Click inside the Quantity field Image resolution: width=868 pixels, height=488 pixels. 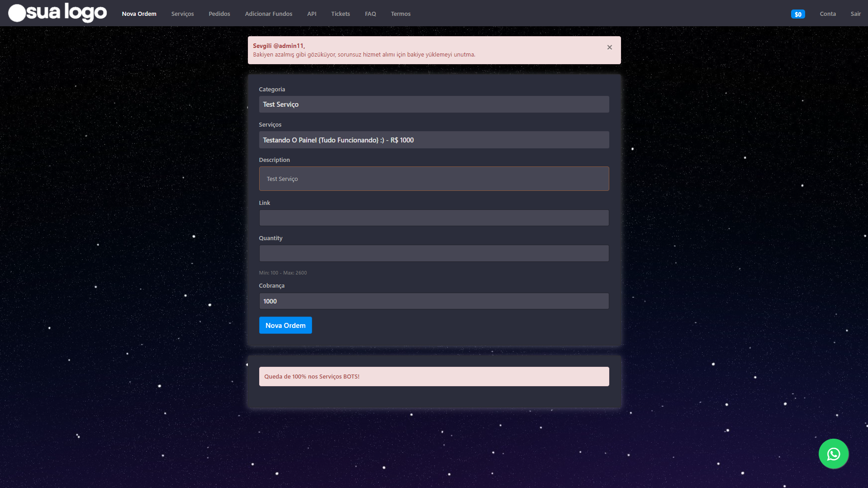[x=433, y=253]
